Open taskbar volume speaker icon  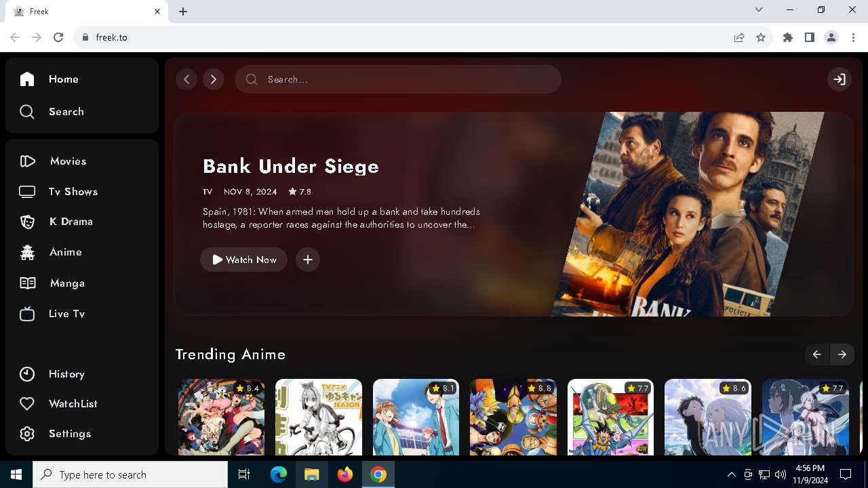click(780, 474)
